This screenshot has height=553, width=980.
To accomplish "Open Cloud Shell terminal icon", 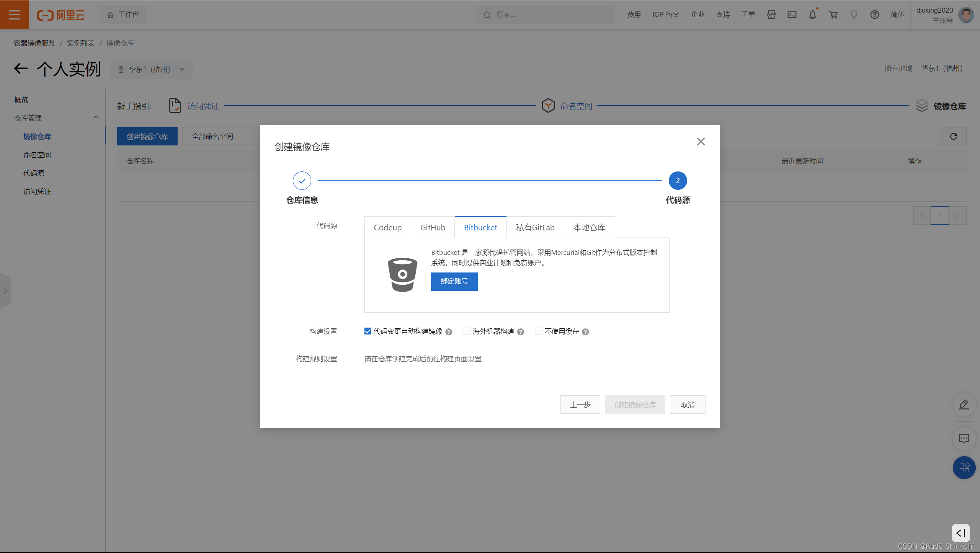I will coord(792,15).
